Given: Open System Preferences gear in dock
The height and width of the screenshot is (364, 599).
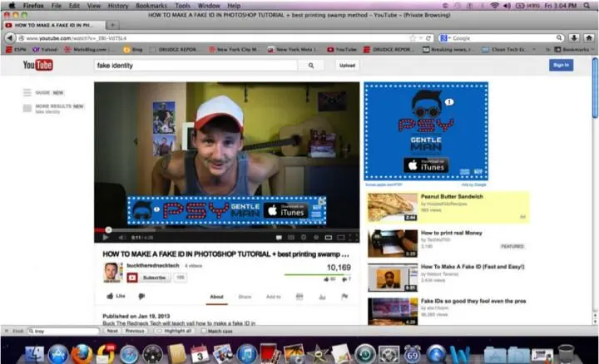Looking at the screenshot, I should pos(389,355).
